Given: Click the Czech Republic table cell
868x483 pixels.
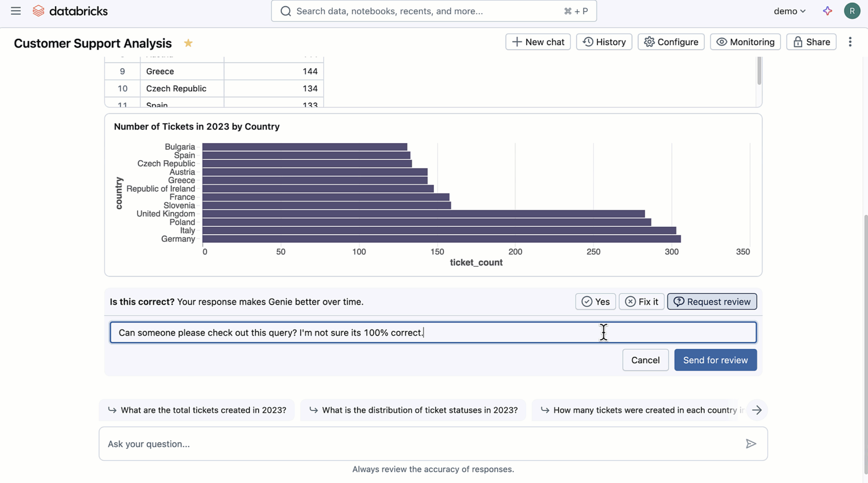Looking at the screenshot, I should tap(182, 88).
